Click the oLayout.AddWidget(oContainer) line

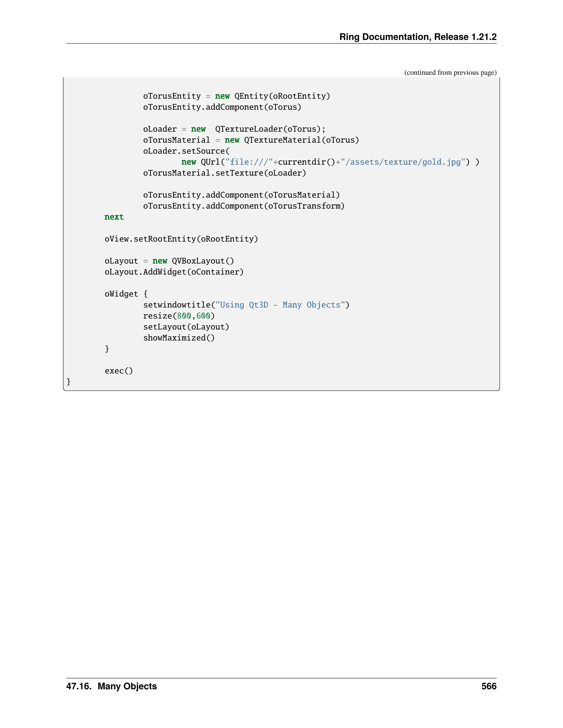174,272
